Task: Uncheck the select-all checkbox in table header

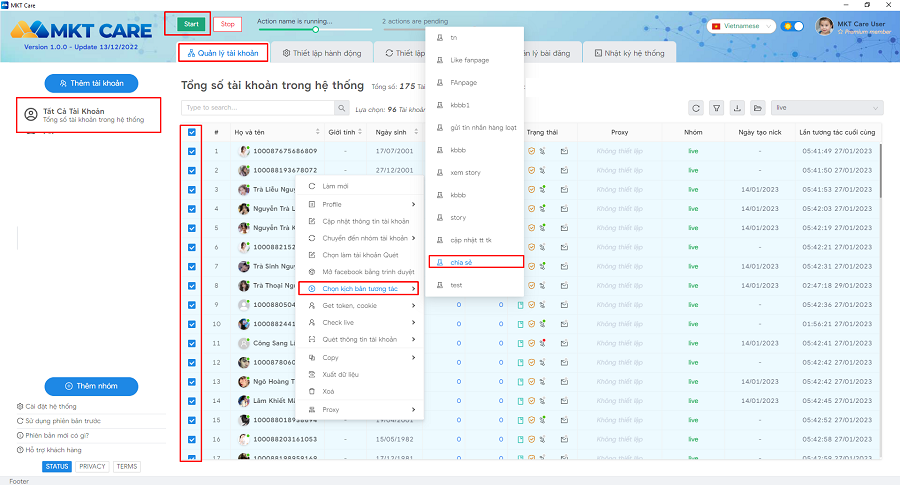Action: [x=191, y=132]
